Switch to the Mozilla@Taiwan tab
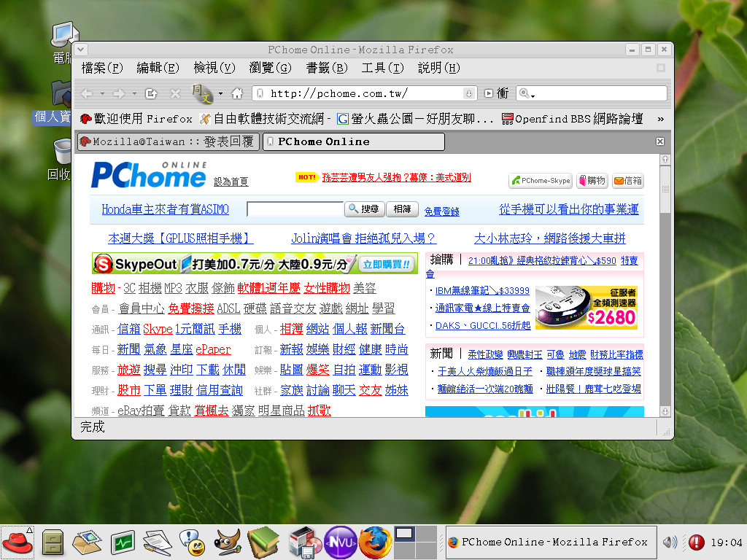 (168, 141)
